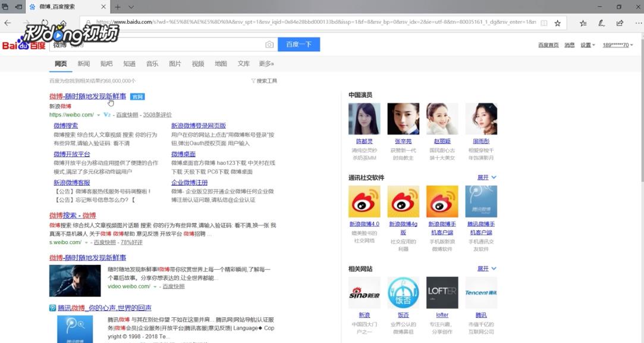Expand the 相关网站 section with 展开
The height and width of the screenshot is (343, 644).
click(486, 269)
